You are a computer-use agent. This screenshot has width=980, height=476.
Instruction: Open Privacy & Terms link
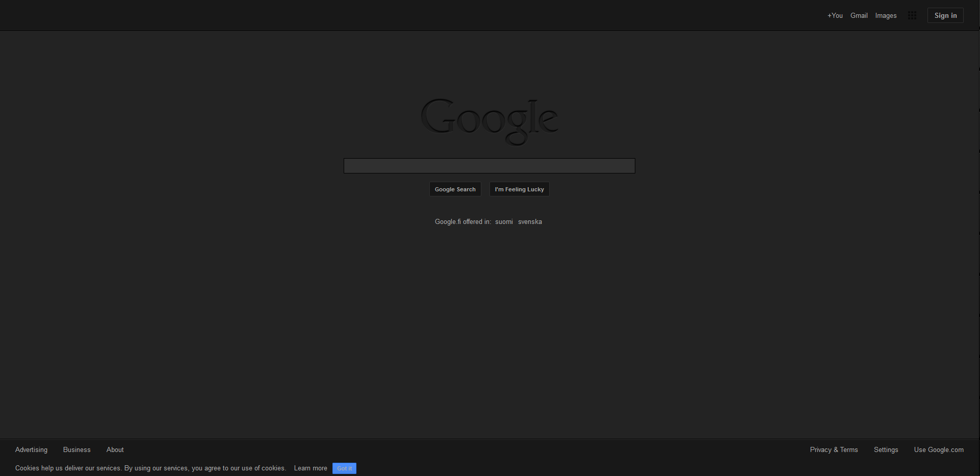pos(834,450)
